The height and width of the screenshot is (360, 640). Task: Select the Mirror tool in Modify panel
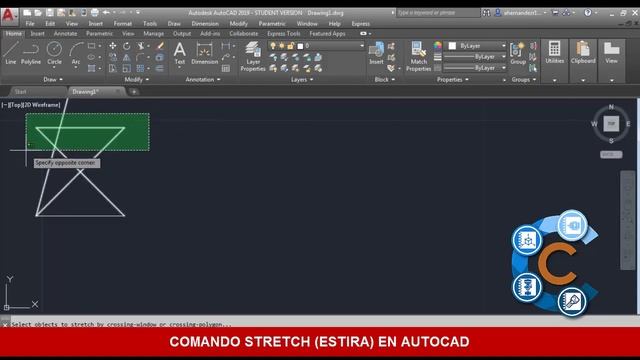click(127, 57)
